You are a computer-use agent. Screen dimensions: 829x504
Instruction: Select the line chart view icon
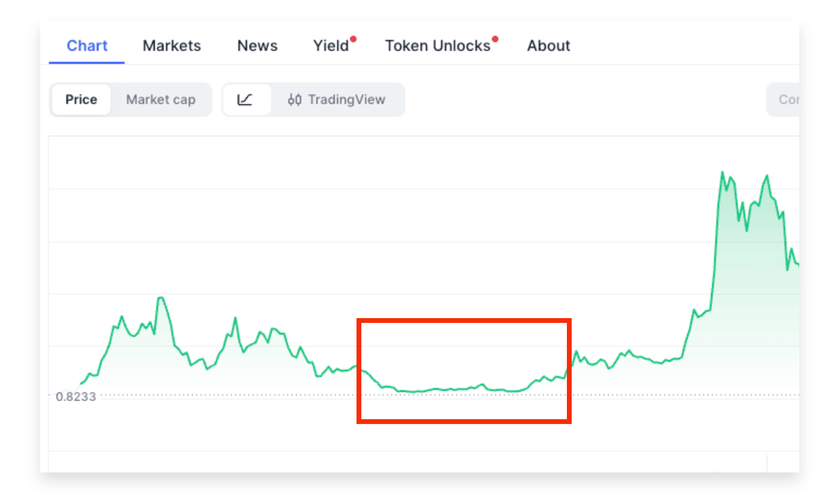[x=245, y=100]
